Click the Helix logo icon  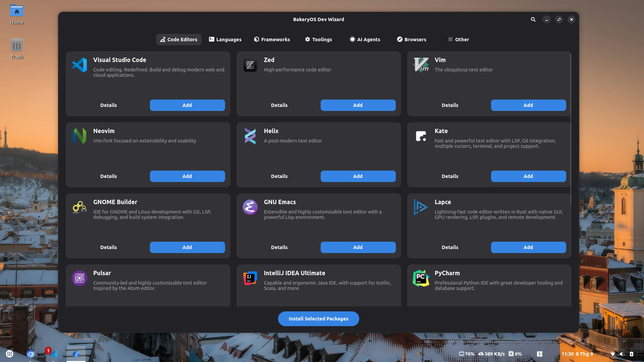250,136
